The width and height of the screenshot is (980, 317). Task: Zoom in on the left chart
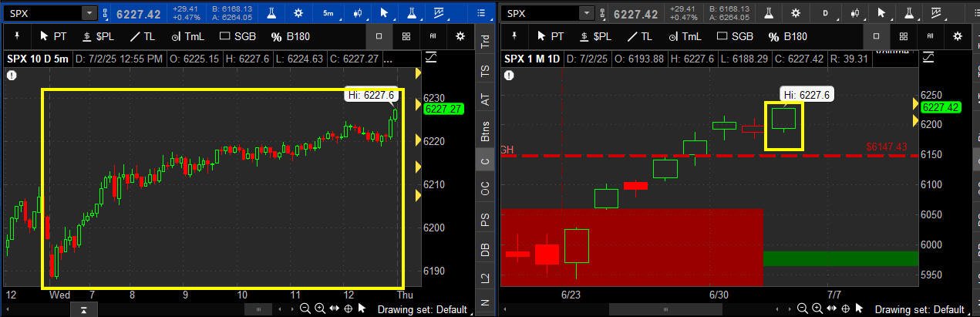(319, 309)
